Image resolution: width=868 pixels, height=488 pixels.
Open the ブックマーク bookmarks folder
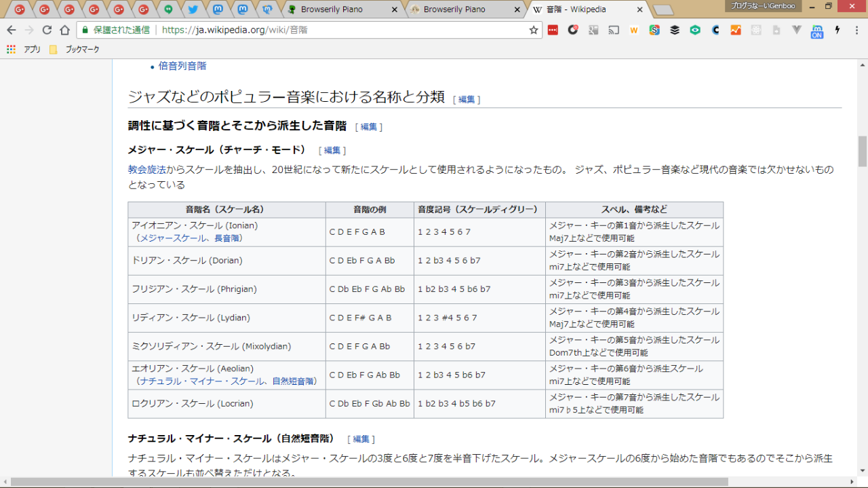point(75,50)
